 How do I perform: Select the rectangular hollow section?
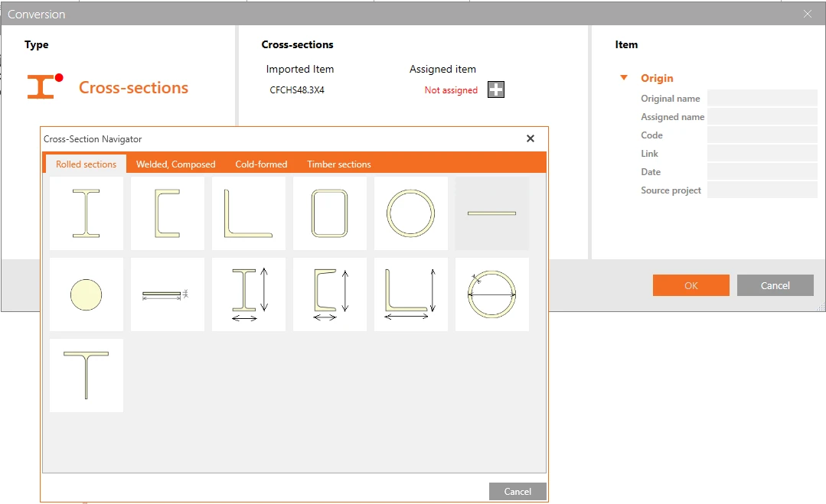pos(330,213)
